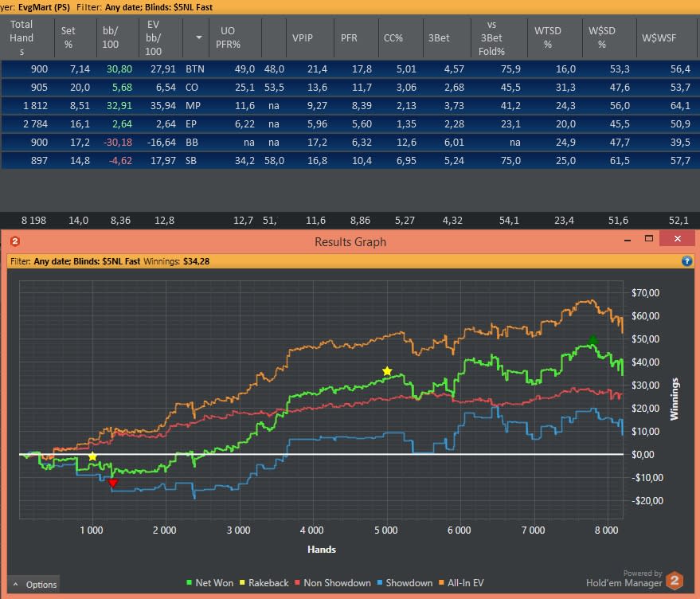This screenshot has height=599, width=700.
Task: Select the BB position row
Action: tap(350, 143)
